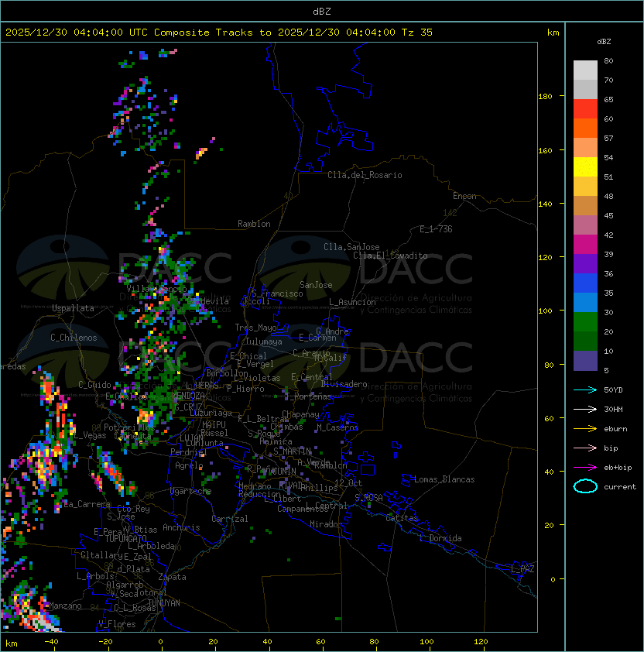644x652 pixels.
Task: Select the Tres_Mayo label
Action: pos(255,328)
